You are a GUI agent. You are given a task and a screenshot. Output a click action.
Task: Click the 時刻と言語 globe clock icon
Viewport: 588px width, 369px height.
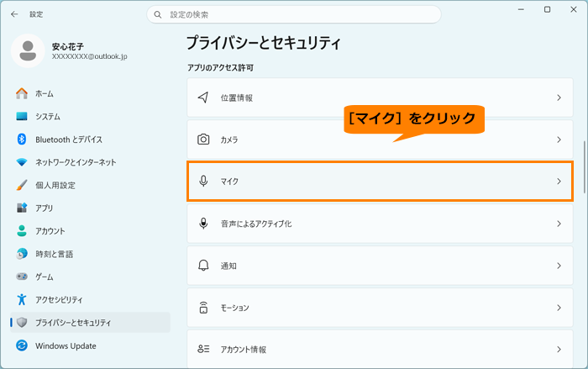pyautogui.click(x=22, y=254)
